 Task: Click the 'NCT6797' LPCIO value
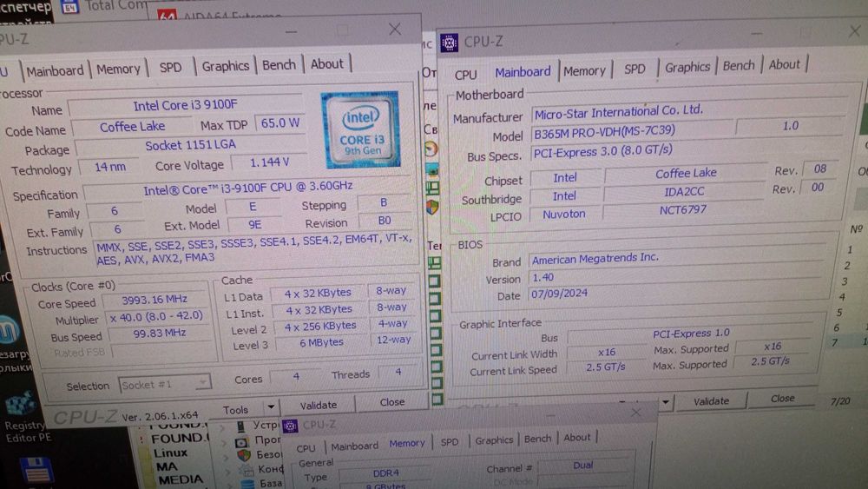[x=682, y=210]
